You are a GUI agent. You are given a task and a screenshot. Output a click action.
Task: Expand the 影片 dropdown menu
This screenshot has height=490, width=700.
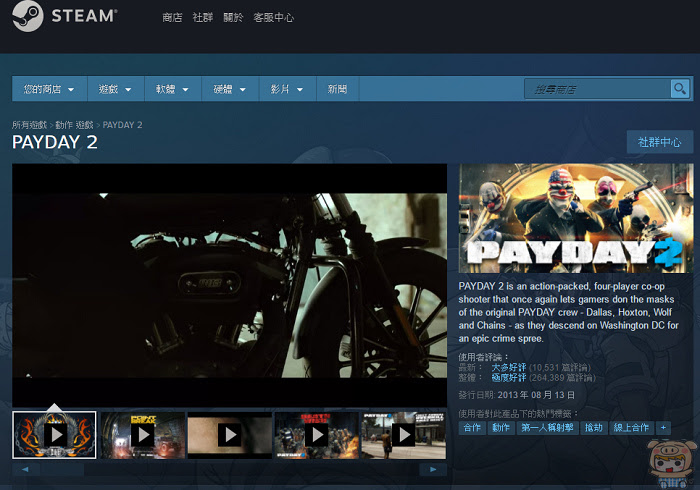pos(287,89)
